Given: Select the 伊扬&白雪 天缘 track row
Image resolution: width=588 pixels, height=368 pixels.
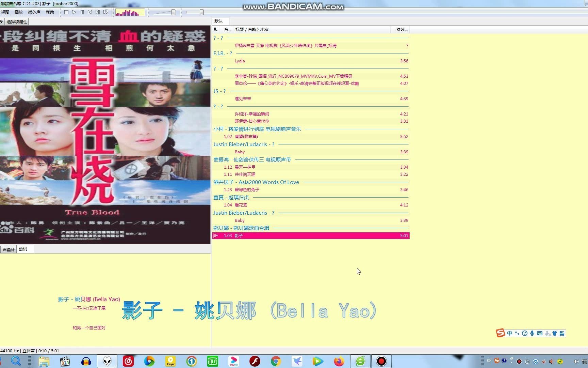Looking at the screenshot, I should pyautogui.click(x=311, y=46).
